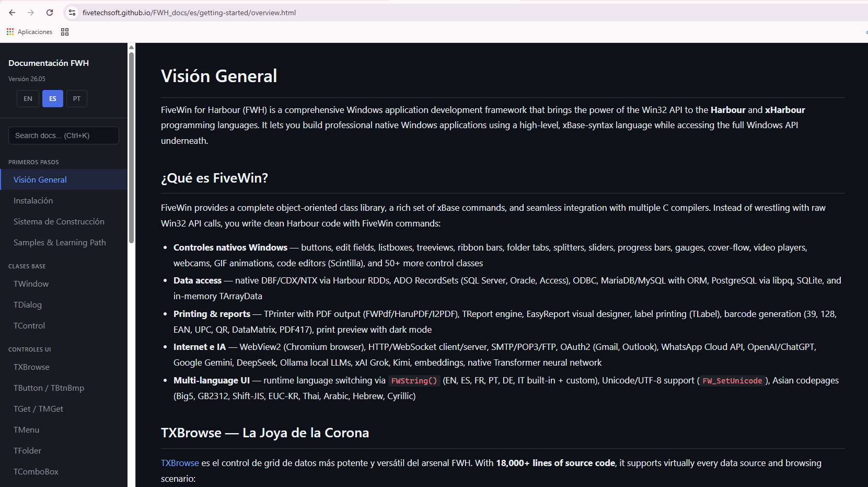Screen dimensions: 868x487
Task: Go back to the previous page
Action: coord(12,13)
